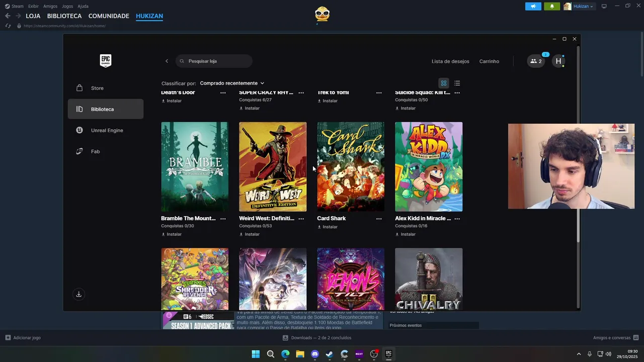Screen dimensions: 644x362
Task: Install SUPER CRAZY RHYTHM game
Action: click(250, 108)
